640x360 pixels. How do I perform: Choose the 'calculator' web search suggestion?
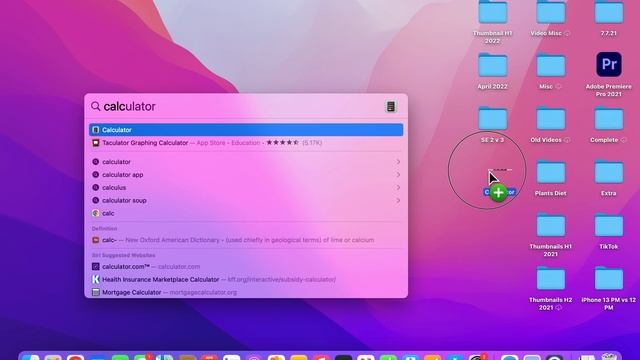(246, 162)
